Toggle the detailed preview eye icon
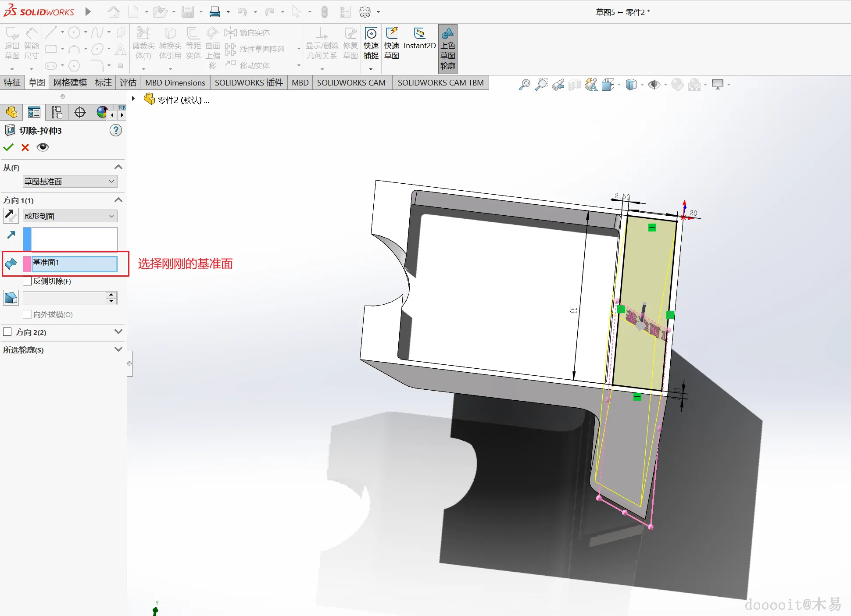 [43, 147]
